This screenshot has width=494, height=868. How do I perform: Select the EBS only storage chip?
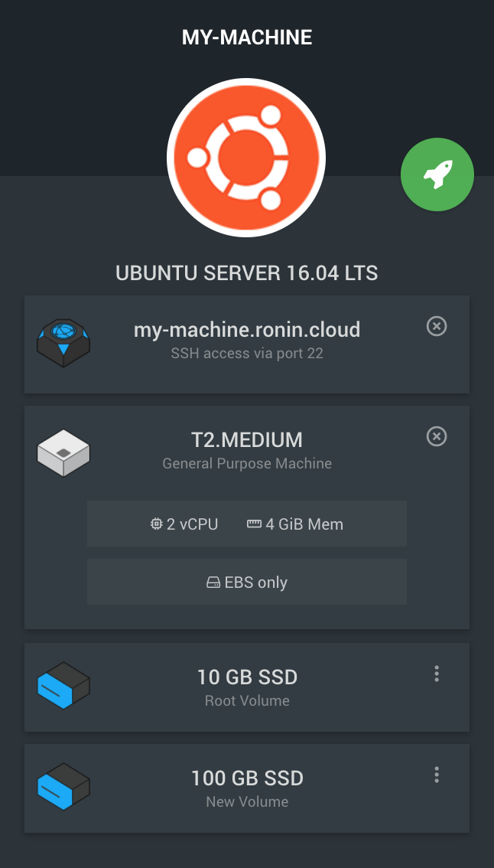[247, 582]
